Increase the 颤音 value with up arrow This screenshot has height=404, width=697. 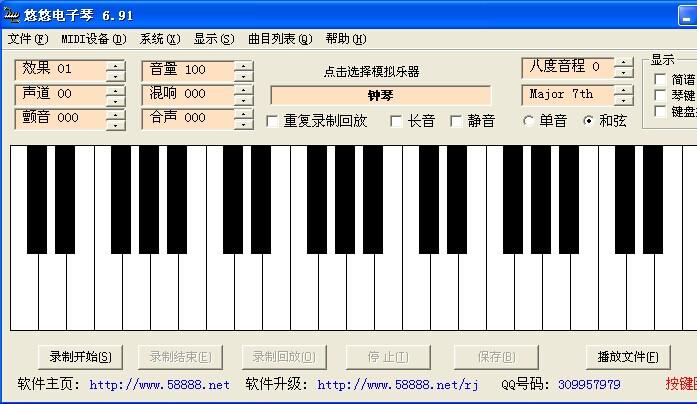tap(115, 113)
